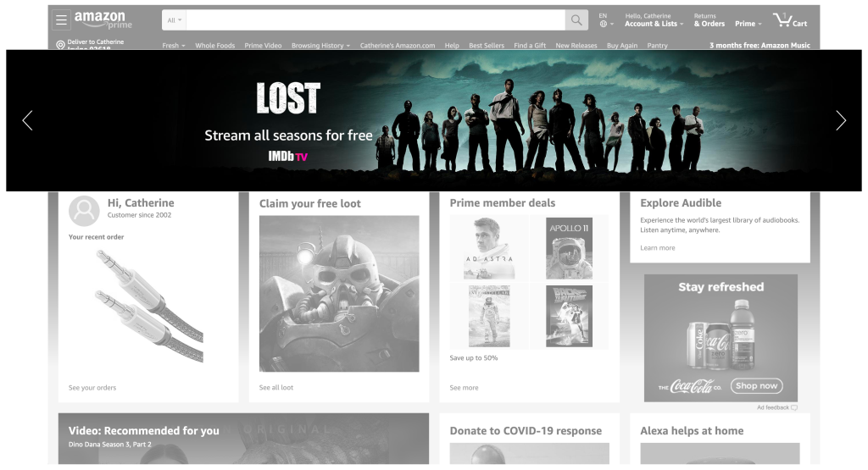This screenshot has width=868, height=470.
Task: Open the Interstellar astronaut movie thumbnail
Action: [x=489, y=316]
